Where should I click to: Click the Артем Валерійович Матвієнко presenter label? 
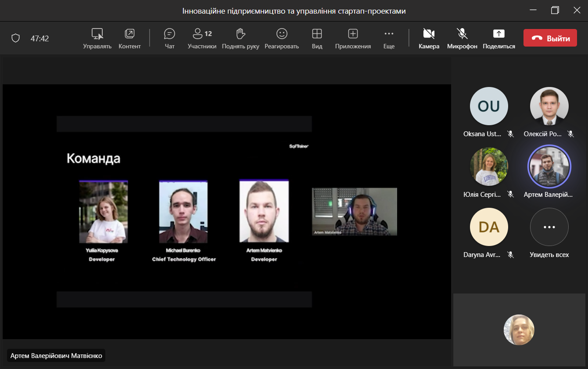tap(56, 355)
